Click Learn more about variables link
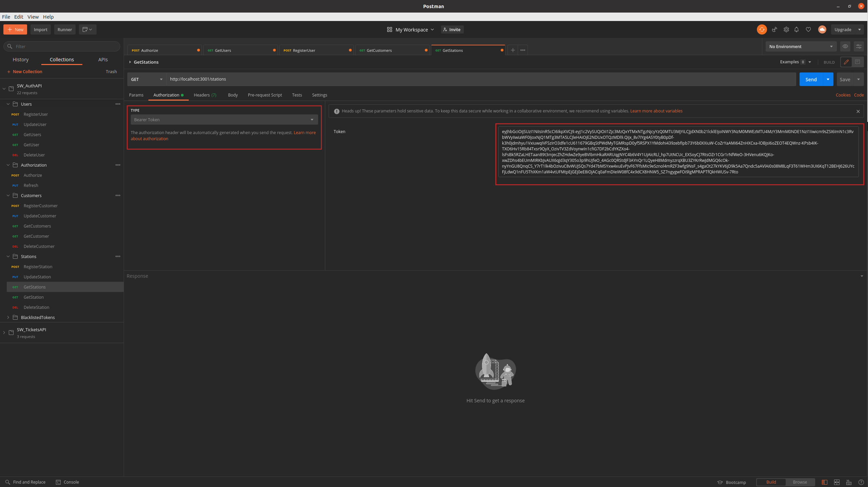This screenshot has width=868, height=487. click(x=656, y=111)
